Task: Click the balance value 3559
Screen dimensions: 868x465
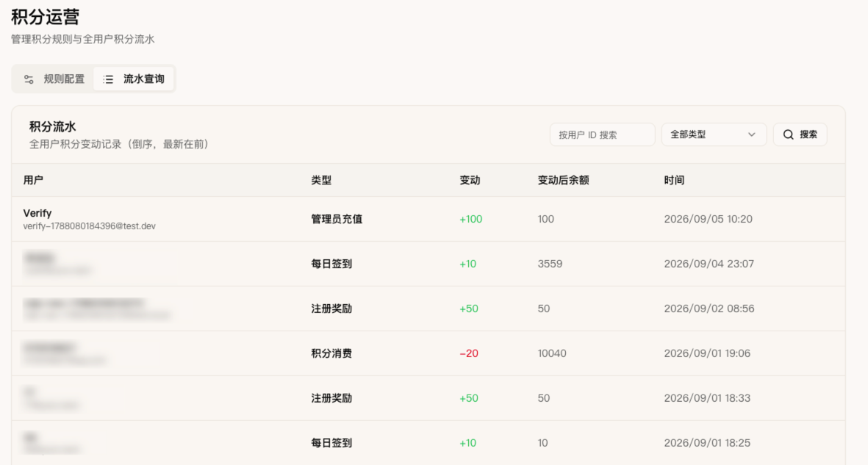Action: click(x=550, y=264)
